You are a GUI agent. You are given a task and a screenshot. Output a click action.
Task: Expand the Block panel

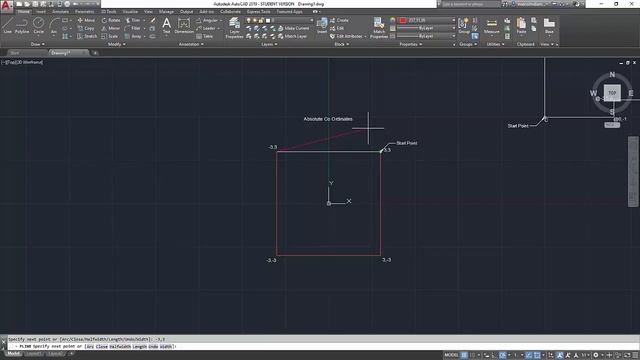[342, 44]
